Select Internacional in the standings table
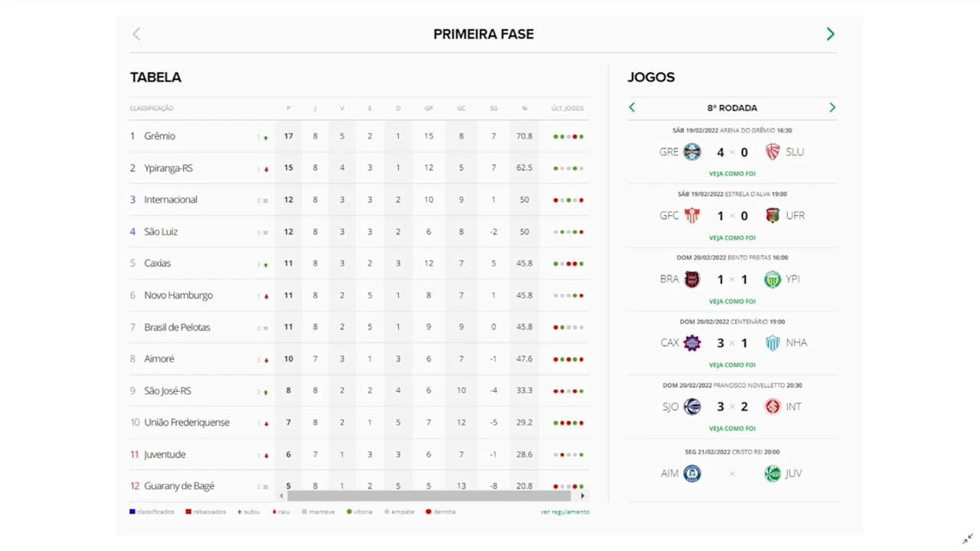 click(x=171, y=200)
